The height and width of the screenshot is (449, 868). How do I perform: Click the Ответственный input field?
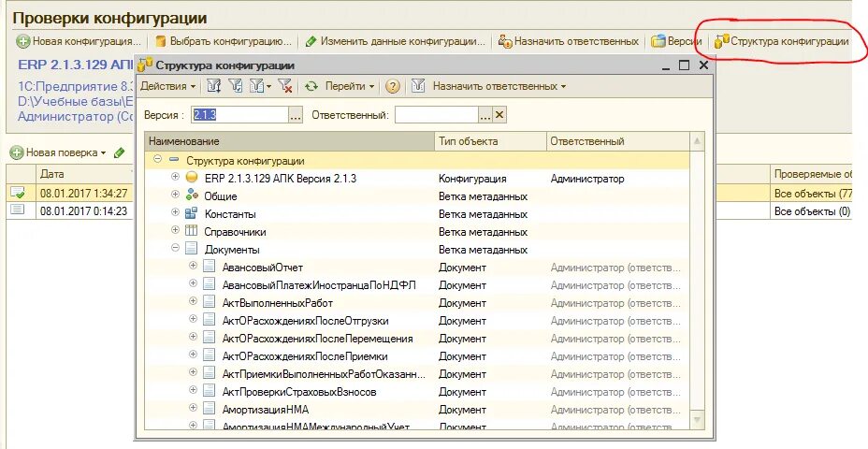click(x=436, y=115)
